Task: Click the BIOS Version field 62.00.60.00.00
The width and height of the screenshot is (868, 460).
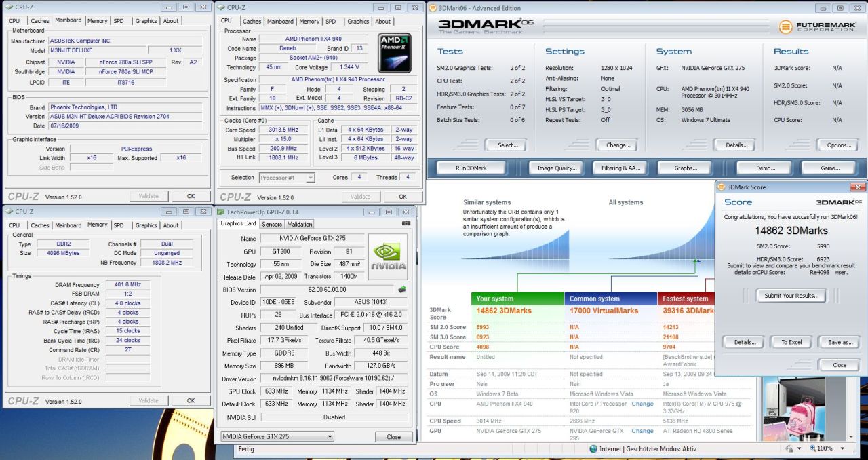Action: coord(327,290)
